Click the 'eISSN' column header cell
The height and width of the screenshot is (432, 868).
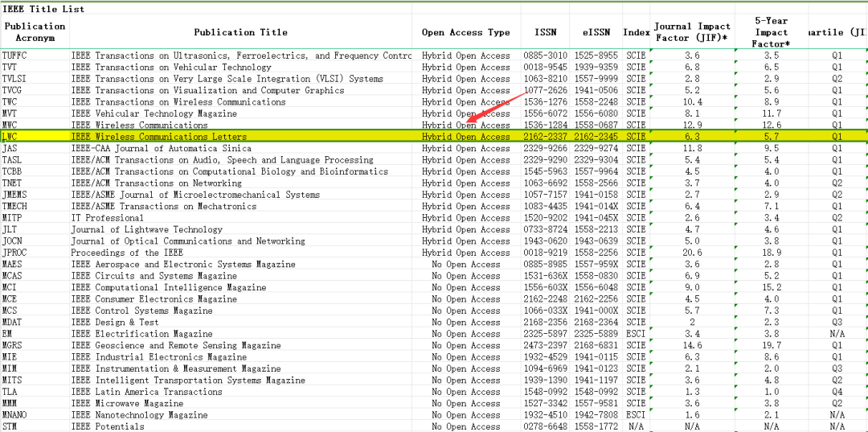[596, 31]
